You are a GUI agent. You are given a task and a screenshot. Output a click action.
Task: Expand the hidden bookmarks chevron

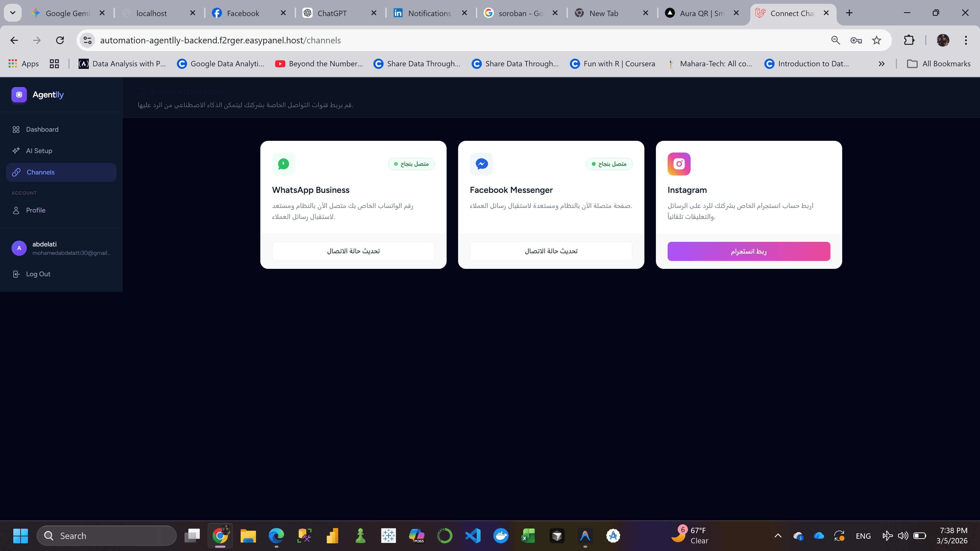click(881, 64)
